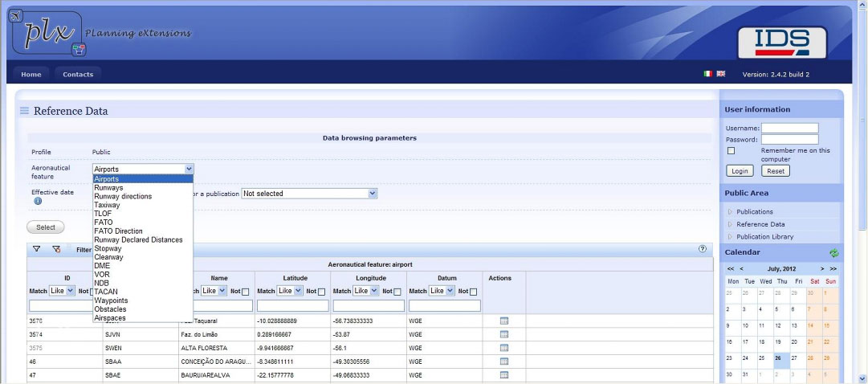Choose Runway Declared Distances option
Viewport: 868px width, 384px height.
[143, 240]
